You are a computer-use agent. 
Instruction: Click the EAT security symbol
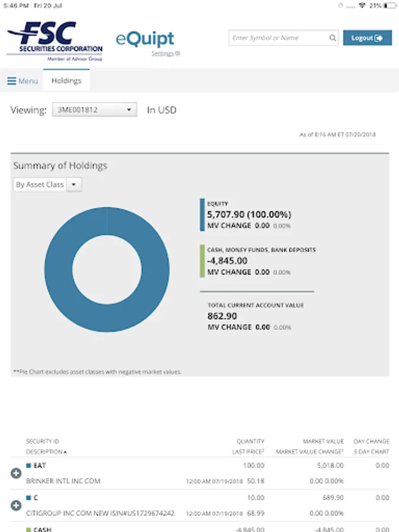40,466
